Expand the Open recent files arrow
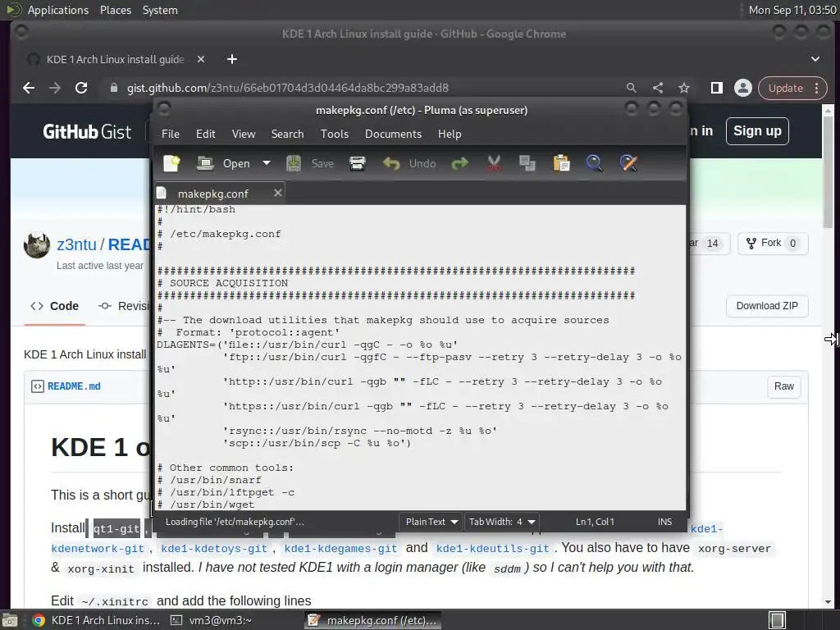The width and height of the screenshot is (840, 630). [x=267, y=163]
